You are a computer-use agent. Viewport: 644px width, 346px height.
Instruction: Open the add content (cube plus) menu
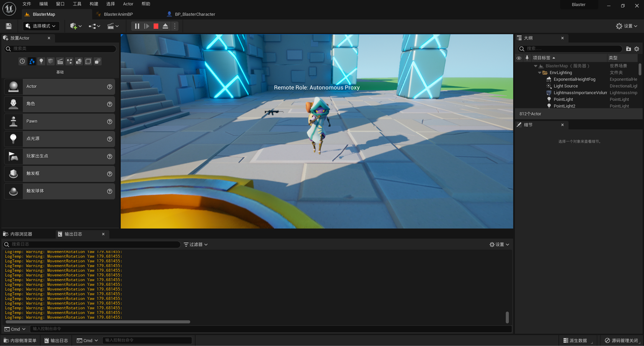(x=76, y=26)
